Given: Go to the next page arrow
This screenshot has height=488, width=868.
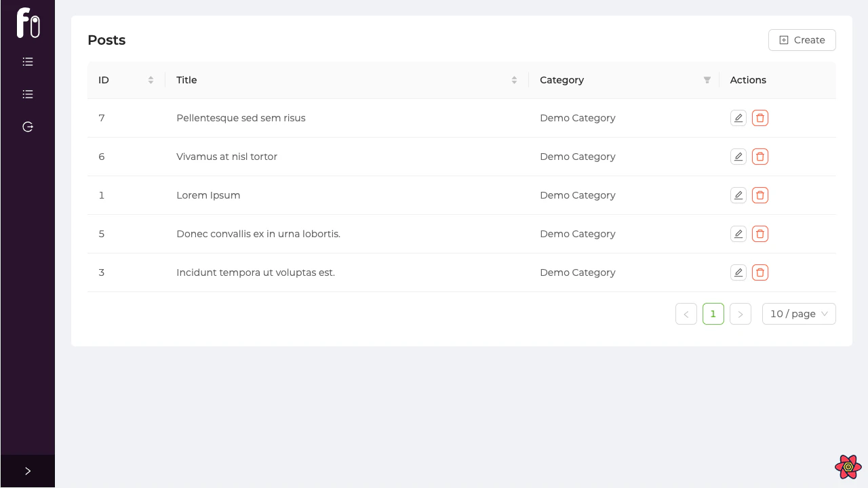Looking at the screenshot, I should pyautogui.click(x=741, y=314).
